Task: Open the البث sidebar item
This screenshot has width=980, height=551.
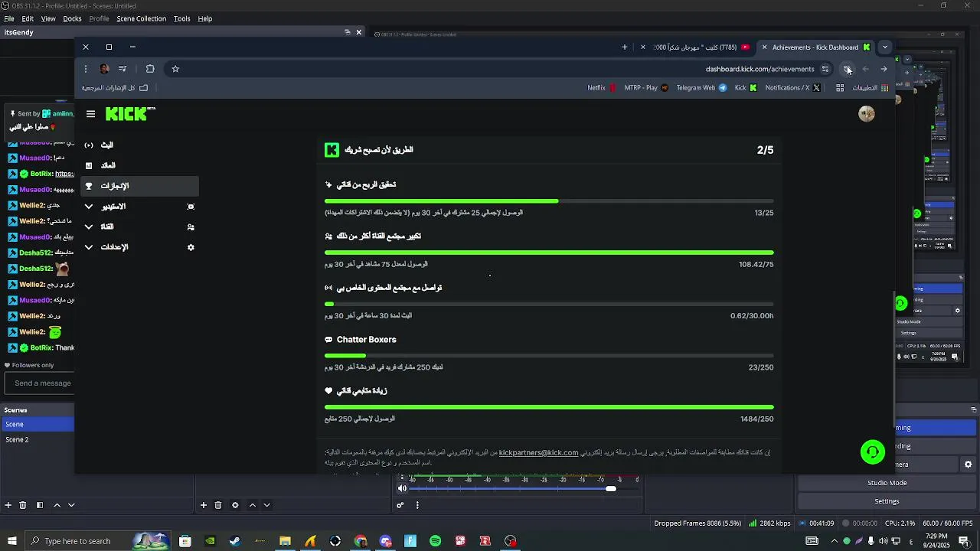Action: coord(139,145)
